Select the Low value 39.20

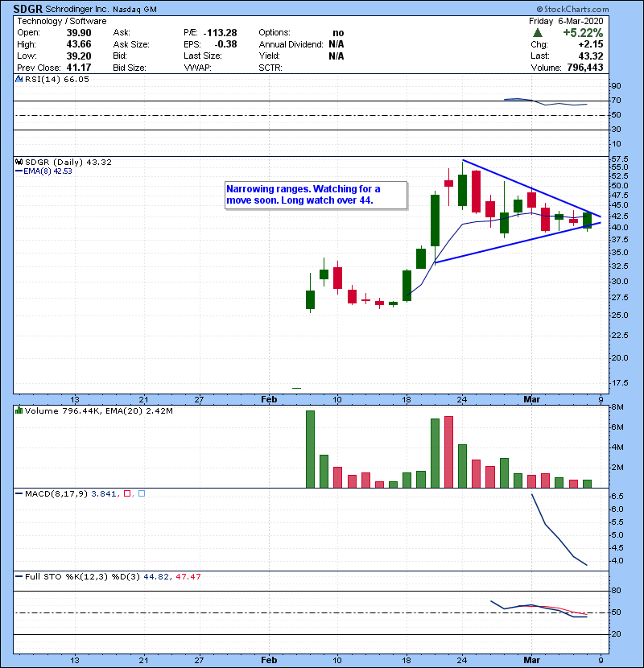(79, 56)
